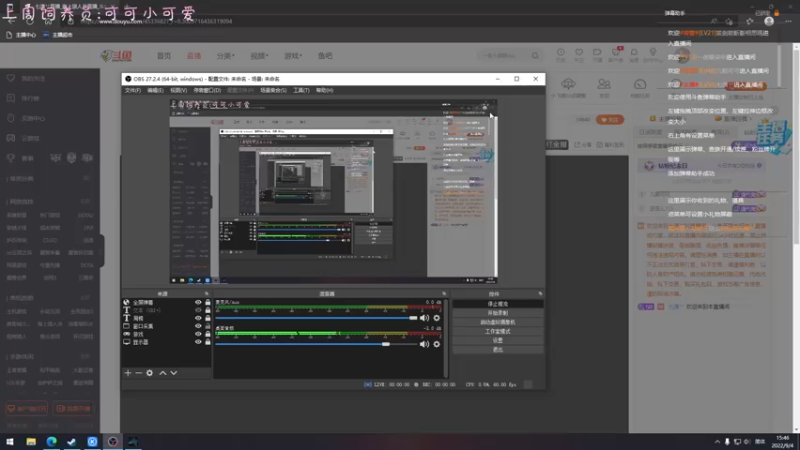The height and width of the screenshot is (450, 800).
Task: Pop out the 控件 dock panel
Action: point(540,294)
